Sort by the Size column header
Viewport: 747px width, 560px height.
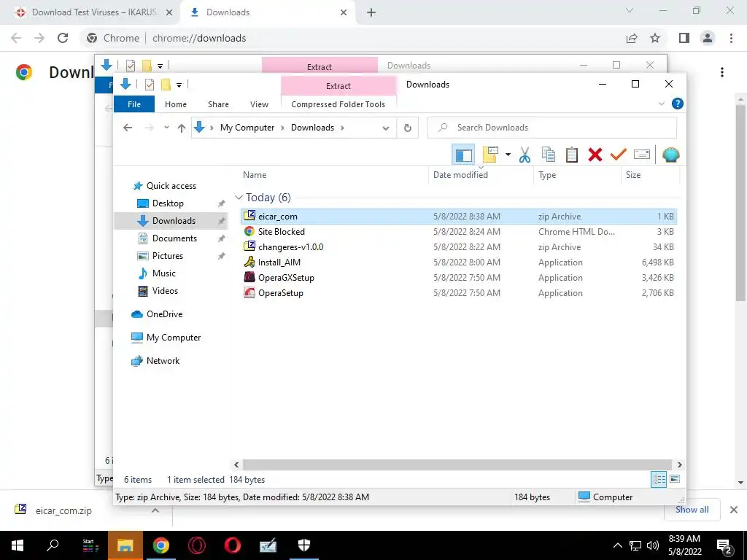pyautogui.click(x=633, y=175)
